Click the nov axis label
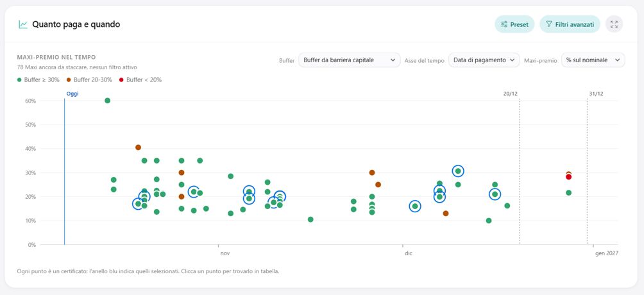 [225, 253]
